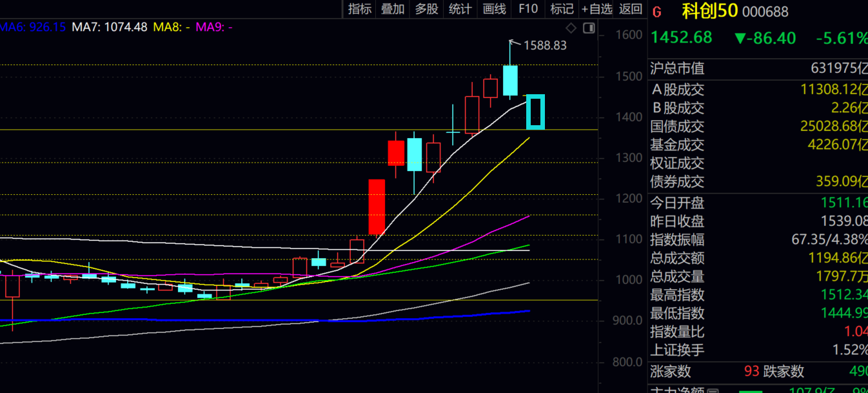Click the MA7 1074.48 label

(x=110, y=27)
